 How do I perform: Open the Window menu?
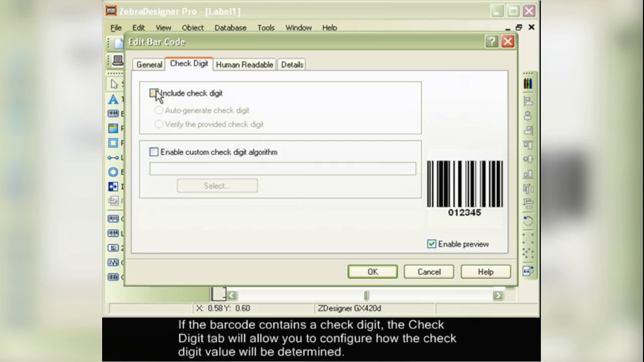pyautogui.click(x=298, y=28)
